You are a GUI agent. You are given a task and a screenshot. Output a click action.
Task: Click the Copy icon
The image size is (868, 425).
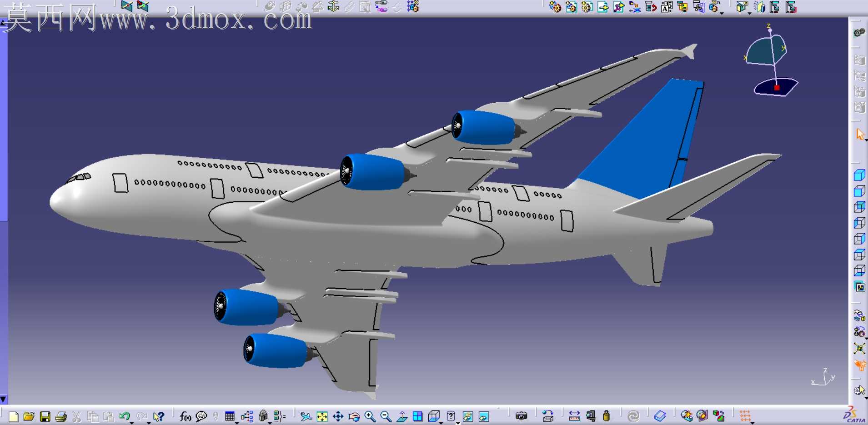pos(93,416)
